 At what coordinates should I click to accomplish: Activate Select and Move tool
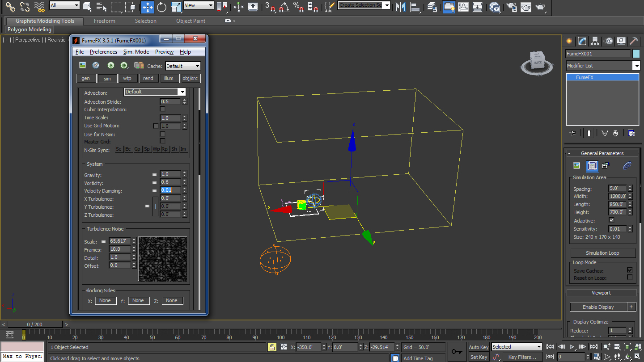pyautogui.click(x=148, y=7)
